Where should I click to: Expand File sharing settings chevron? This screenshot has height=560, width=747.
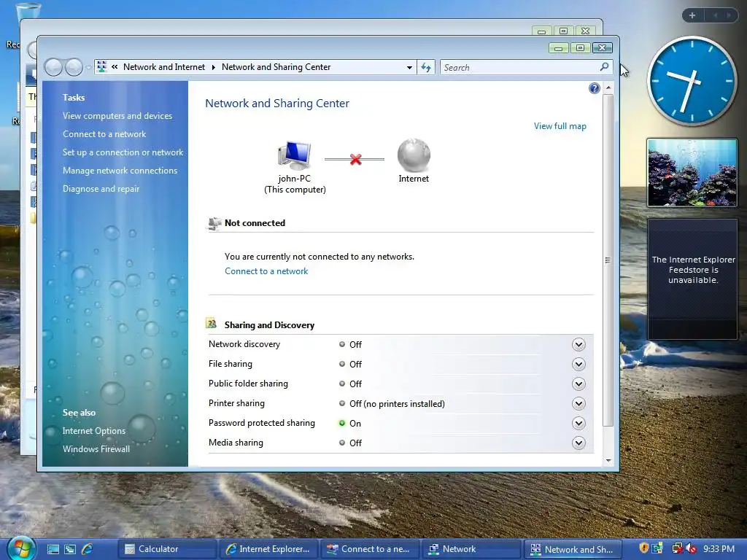click(x=578, y=365)
